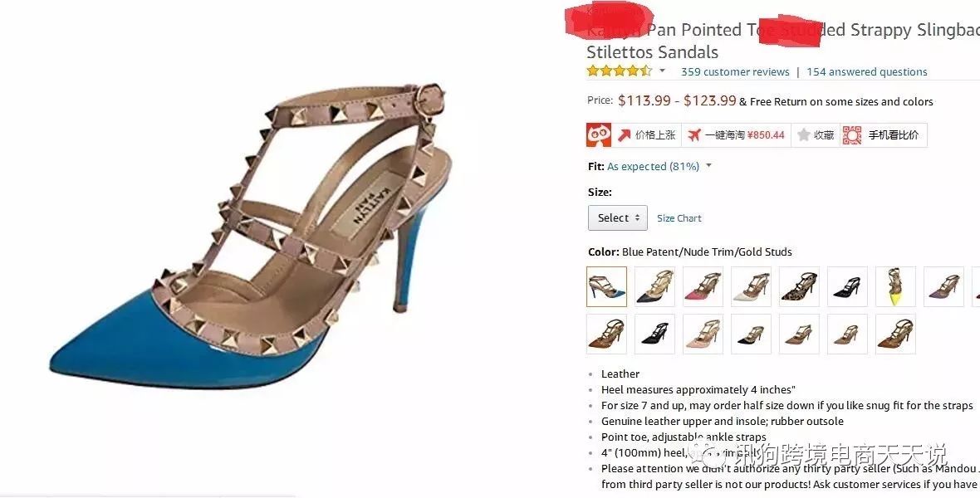Click the star favorite icon
The height and width of the screenshot is (498, 980).
804,135
